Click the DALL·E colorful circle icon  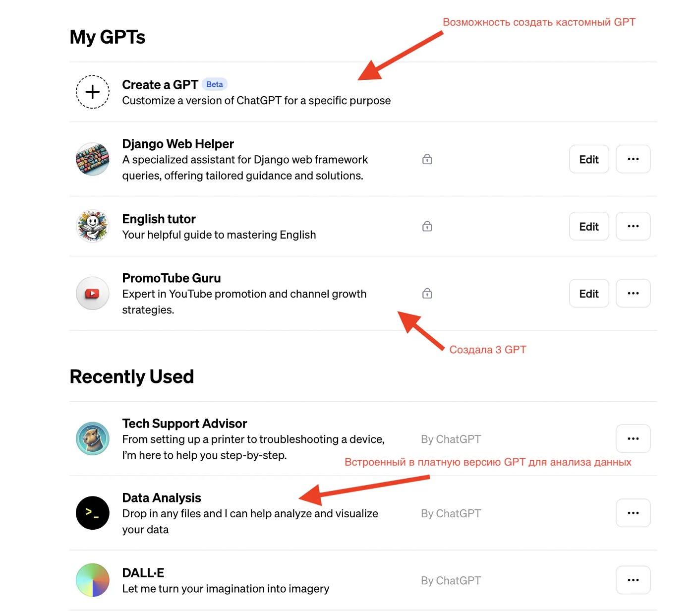[x=93, y=580]
